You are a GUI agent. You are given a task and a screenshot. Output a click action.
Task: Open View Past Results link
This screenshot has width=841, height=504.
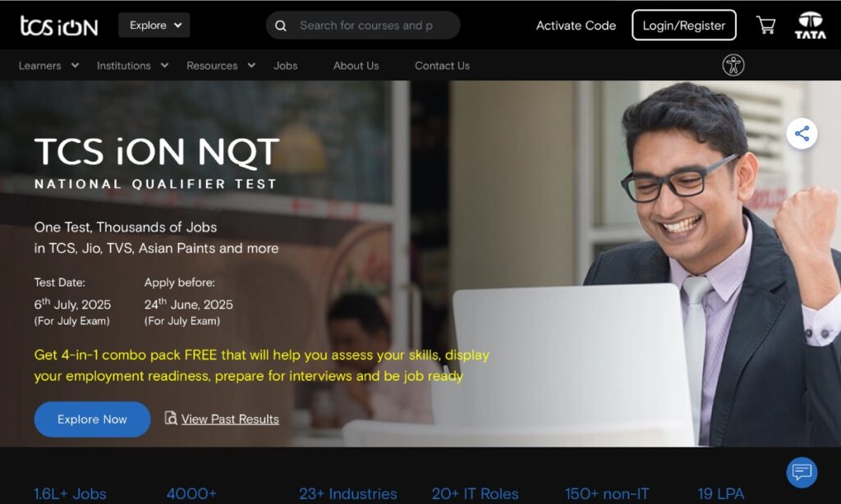[230, 419]
